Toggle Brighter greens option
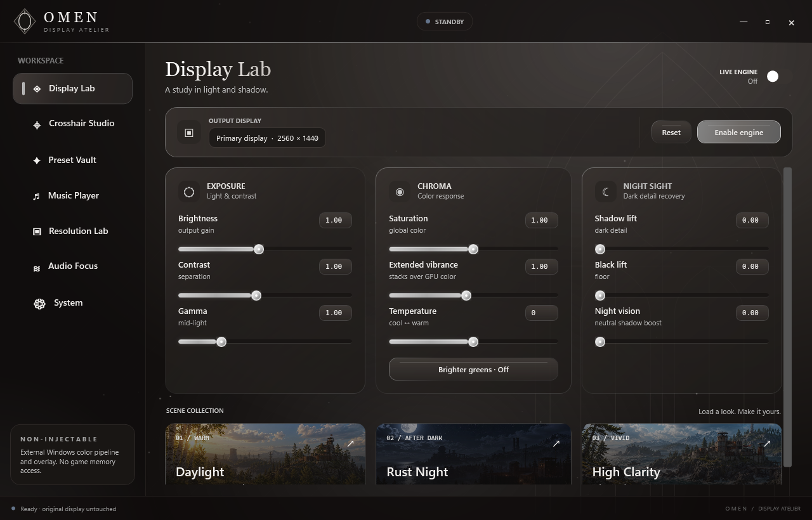This screenshot has height=520, width=812. [473, 370]
